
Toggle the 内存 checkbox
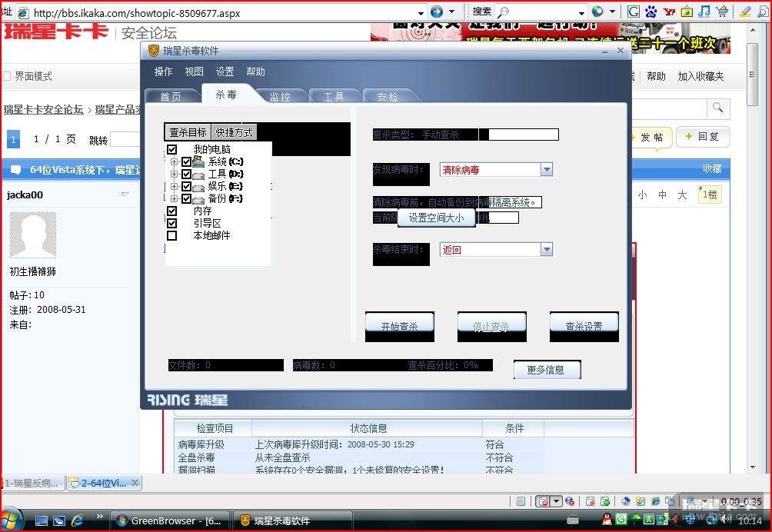[x=171, y=211]
